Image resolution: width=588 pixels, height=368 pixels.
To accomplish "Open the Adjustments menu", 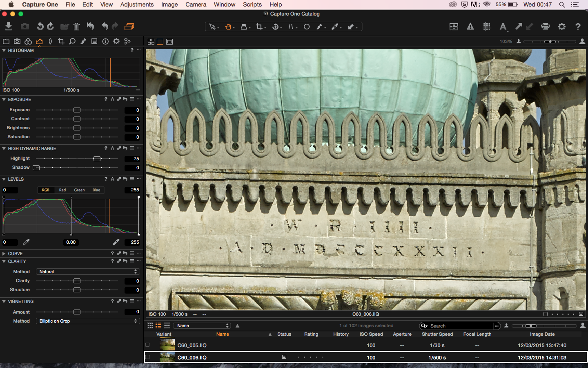I will pos(137,4).
